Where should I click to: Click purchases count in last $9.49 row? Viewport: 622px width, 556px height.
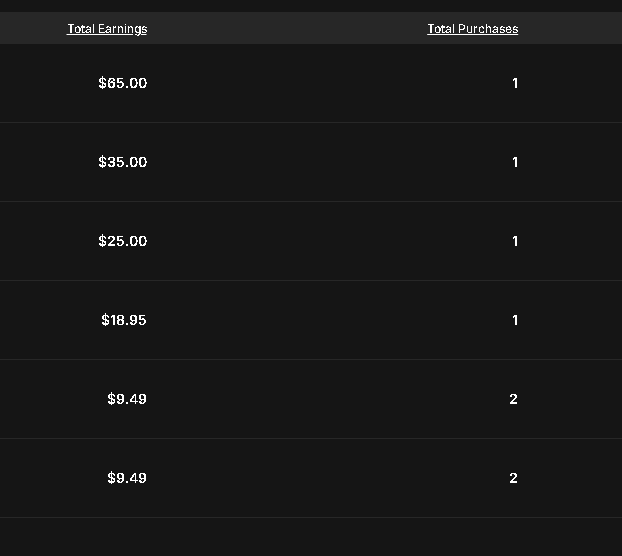[x=513, y=478]
